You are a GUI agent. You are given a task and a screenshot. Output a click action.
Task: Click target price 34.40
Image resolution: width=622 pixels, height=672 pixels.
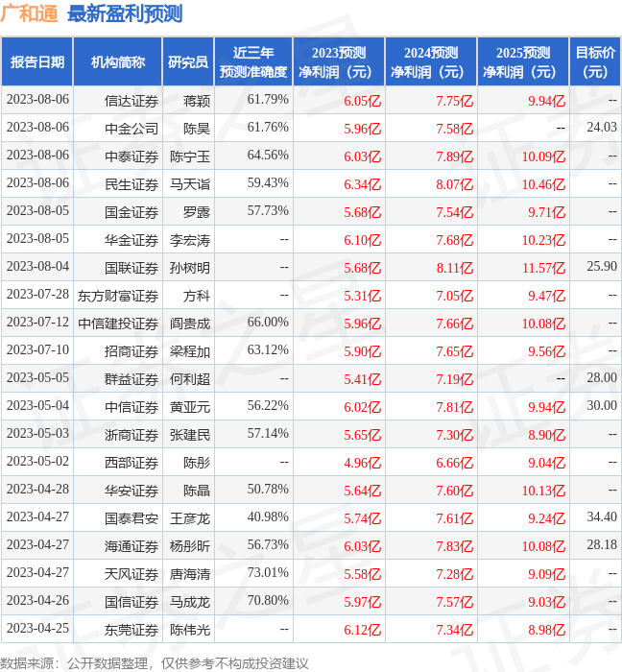602,518
